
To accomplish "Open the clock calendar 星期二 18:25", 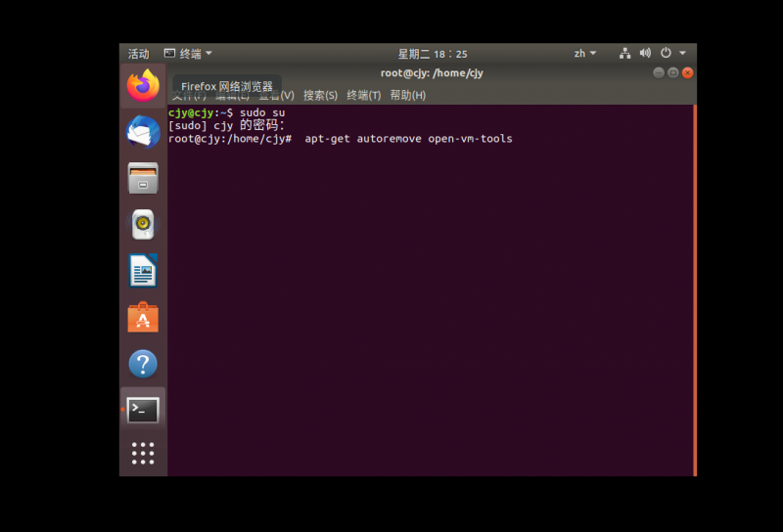I will coord(432,54).
